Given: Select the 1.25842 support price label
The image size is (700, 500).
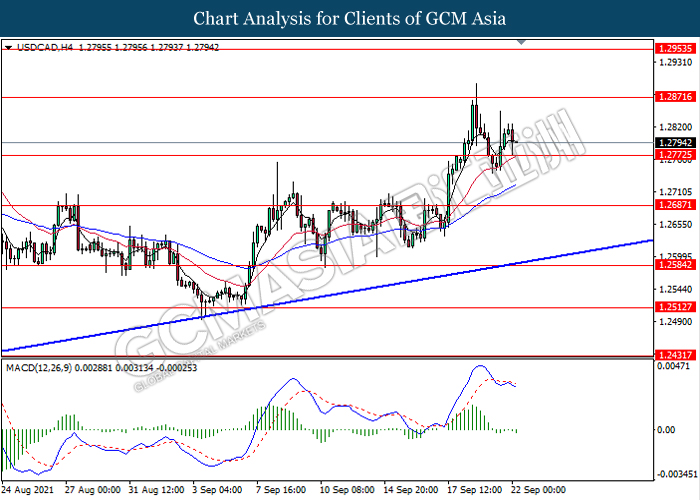Looking at the screenshot, I should 675,264.
